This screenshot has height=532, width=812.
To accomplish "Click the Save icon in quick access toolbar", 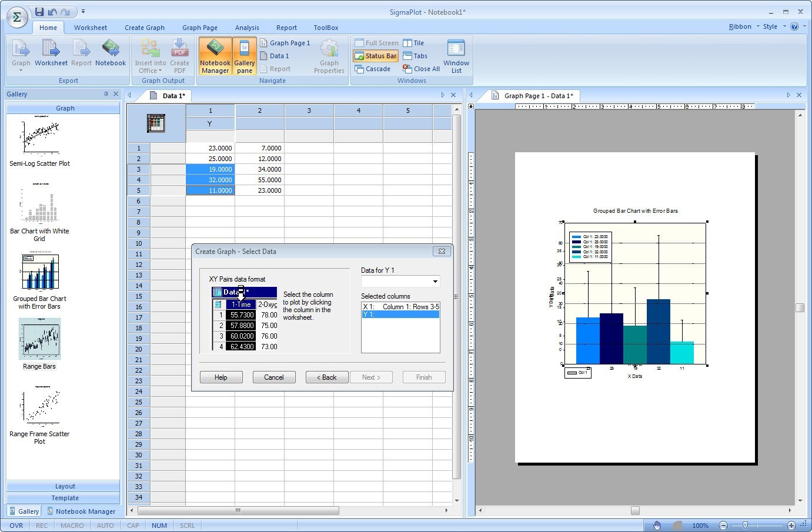I will pos(39,12).
